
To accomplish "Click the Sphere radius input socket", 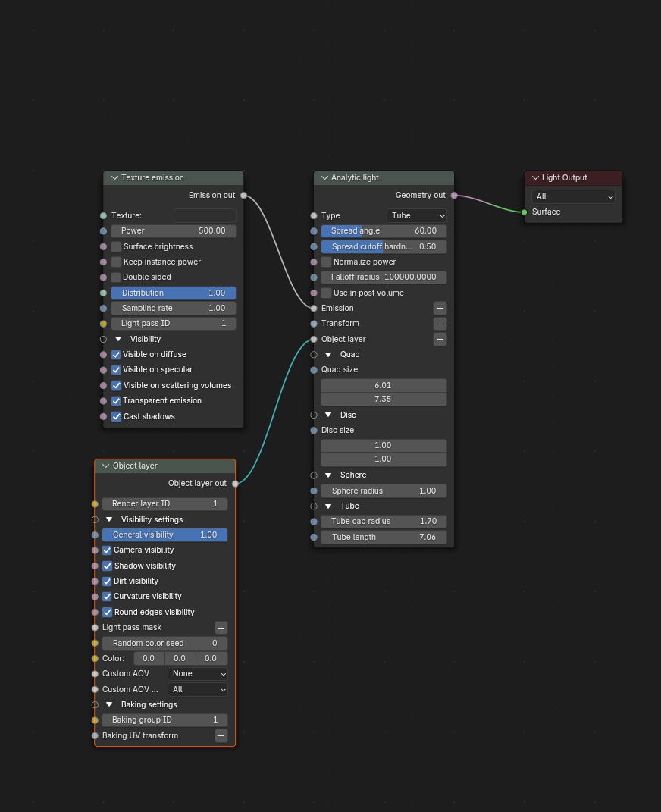I will (x=314, y=491).
